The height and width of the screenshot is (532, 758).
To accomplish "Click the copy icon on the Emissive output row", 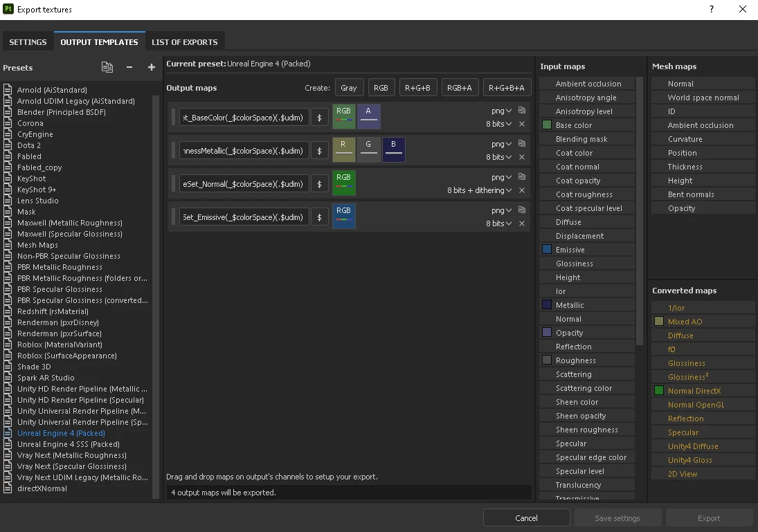I will [x=522, y=210].
